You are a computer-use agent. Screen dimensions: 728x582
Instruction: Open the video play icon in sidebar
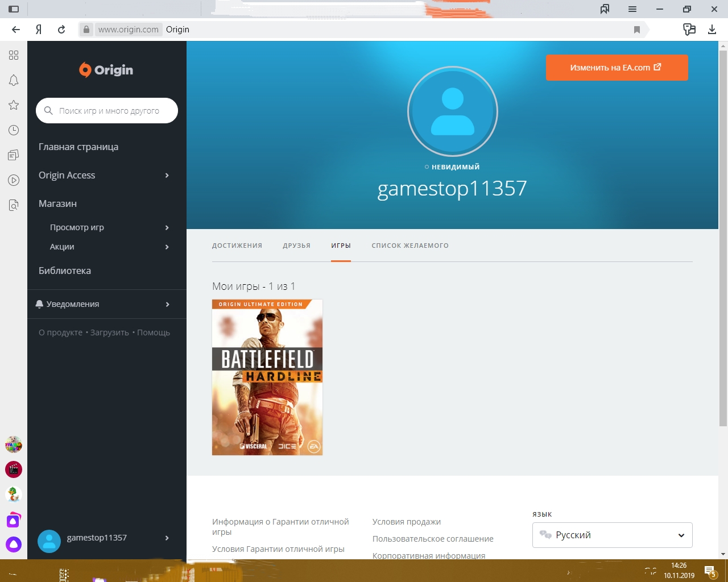point(14,180)
